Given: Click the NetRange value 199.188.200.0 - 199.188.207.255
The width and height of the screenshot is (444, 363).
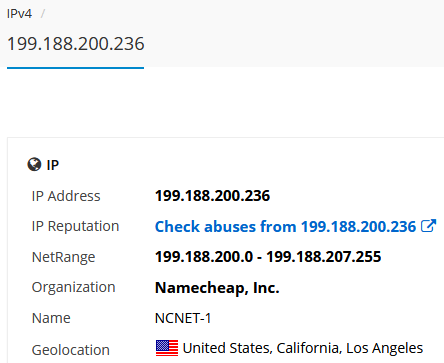Looking at the screenshot, I should (268, 257).
